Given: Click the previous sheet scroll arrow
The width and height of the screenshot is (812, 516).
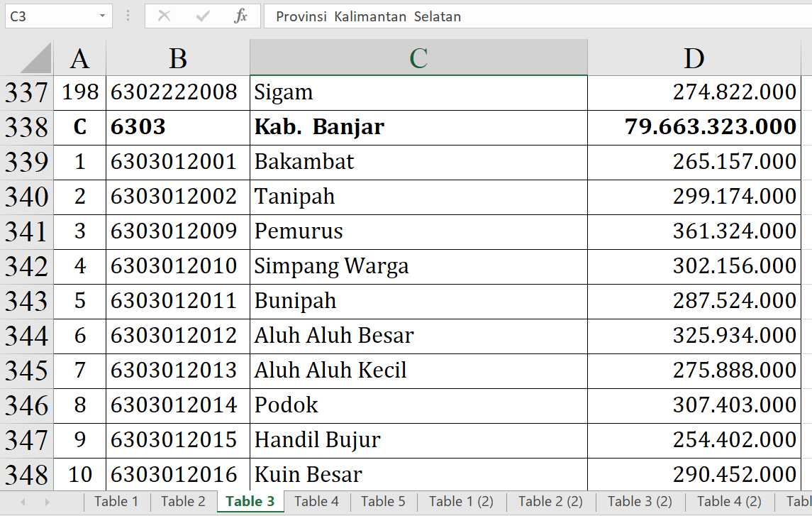Looking at the screenshot, I should [23, 502].
